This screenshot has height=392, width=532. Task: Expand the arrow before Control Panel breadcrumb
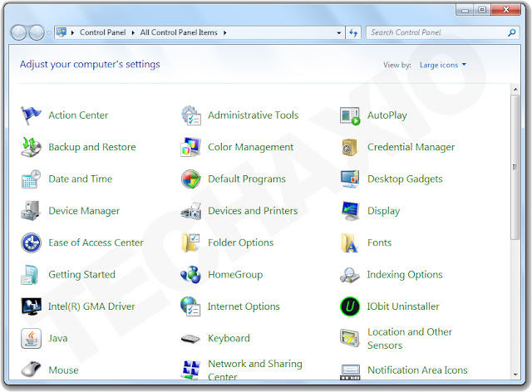click(x=72, y=33)
